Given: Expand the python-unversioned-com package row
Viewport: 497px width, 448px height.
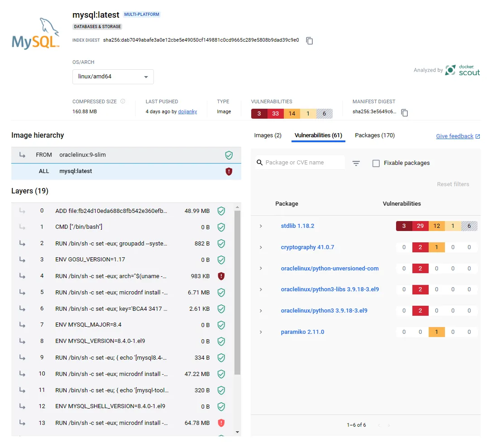Looking at the screenshot, I should coord(261,269).
